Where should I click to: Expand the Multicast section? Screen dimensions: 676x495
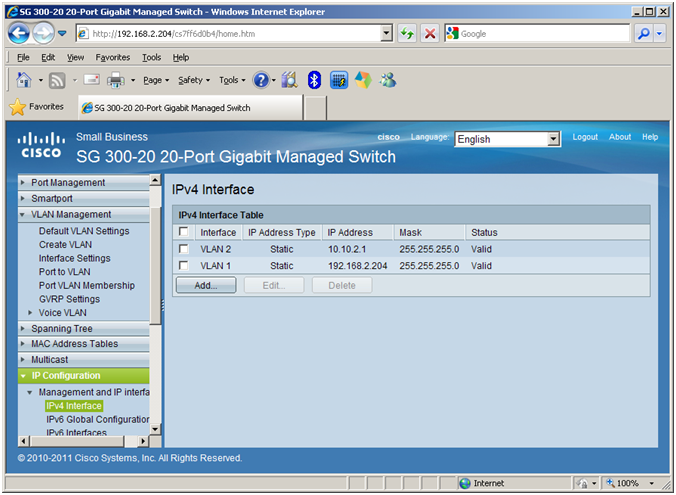(83, 360)
